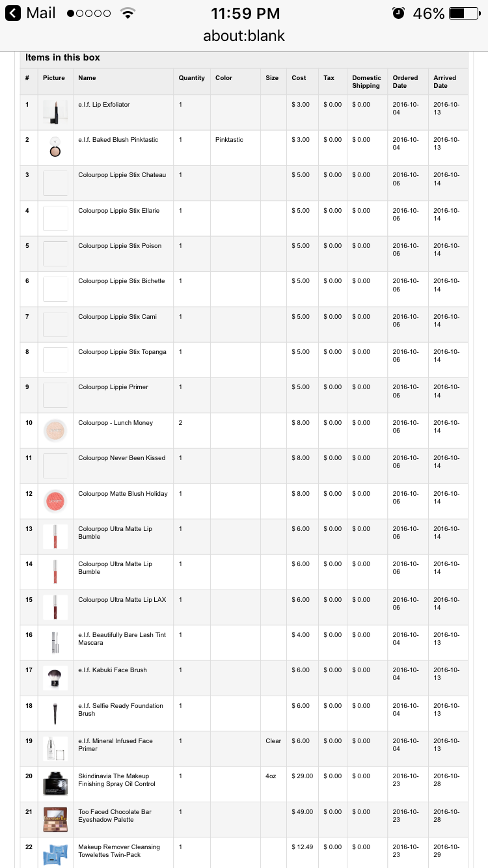Tap the alarm clock status icon
The width and height of the screenshot is (488, 868).
(x=399, y=13)
